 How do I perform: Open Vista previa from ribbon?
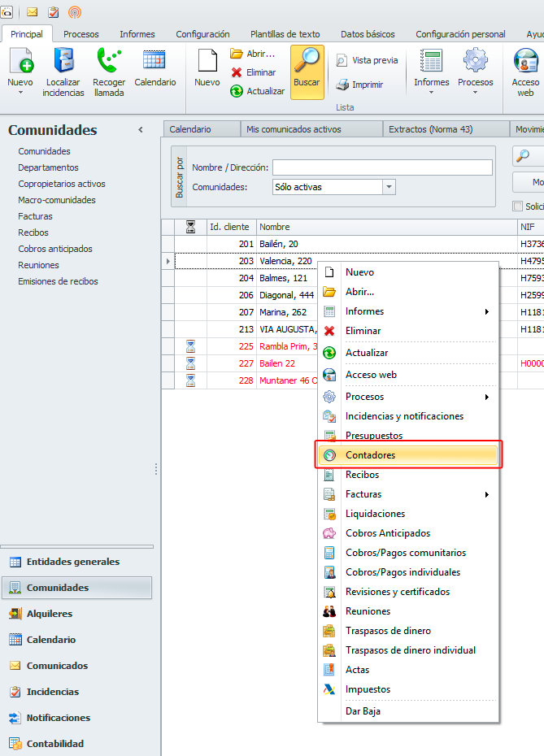click(x=367, y=60)
